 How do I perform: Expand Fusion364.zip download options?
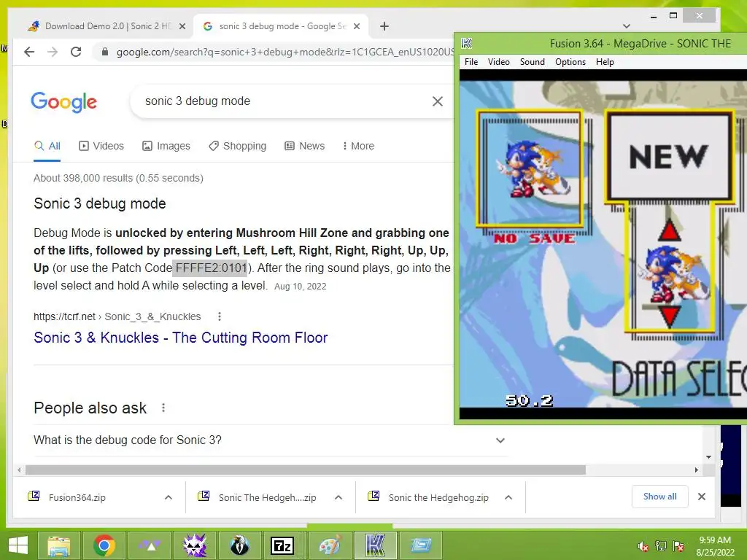click(169, 497)
